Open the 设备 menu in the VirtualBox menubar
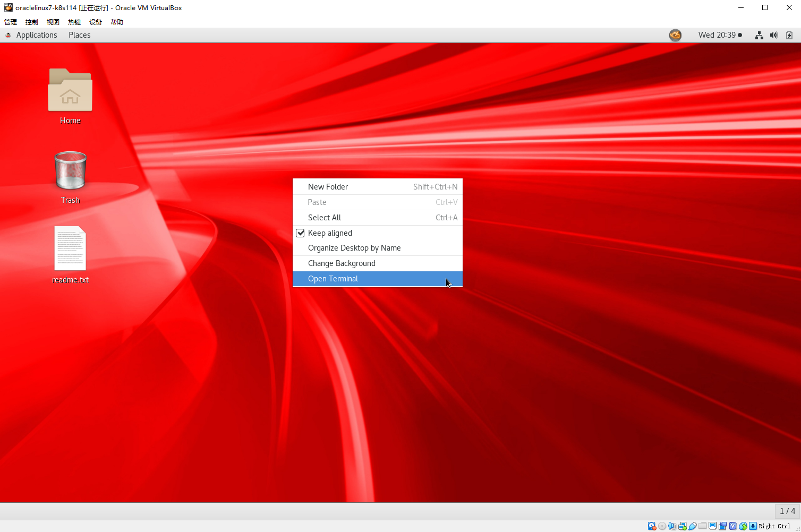Image resolution: width=801 pixels, height=532 pixels. pos(95,22)
